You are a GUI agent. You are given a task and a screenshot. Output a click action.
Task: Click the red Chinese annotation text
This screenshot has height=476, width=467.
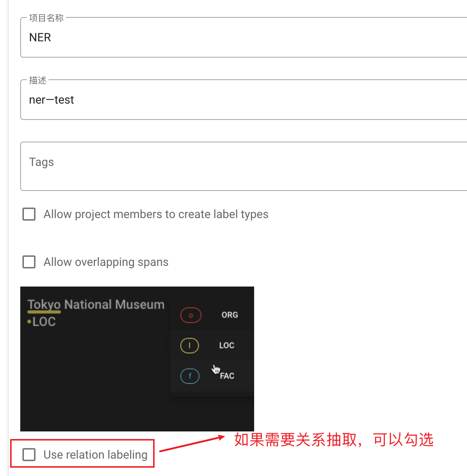[333, 440]
